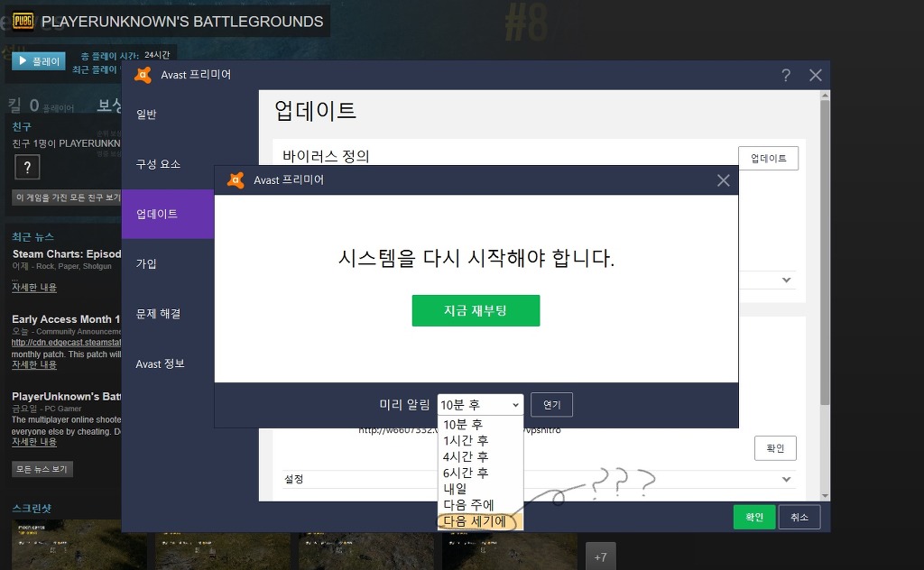Close the Avast settings window
This screenshot has width=924, height=570.
coord(816,76)
